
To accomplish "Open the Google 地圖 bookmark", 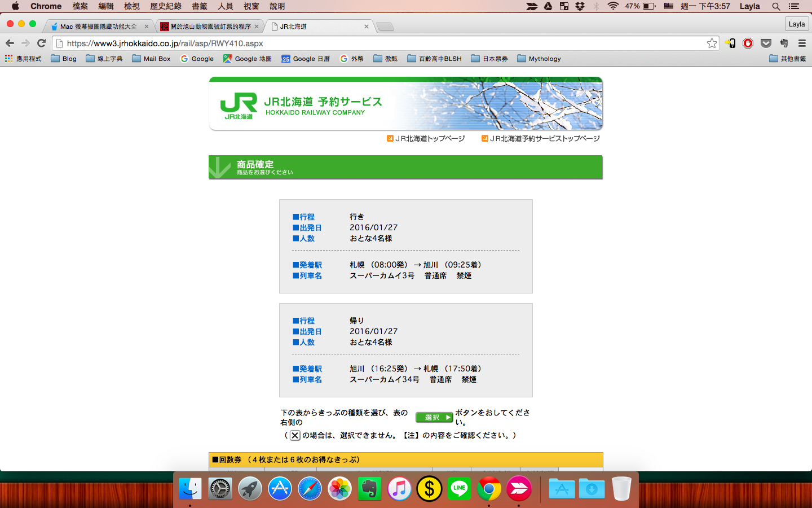I will coord(248,59).
